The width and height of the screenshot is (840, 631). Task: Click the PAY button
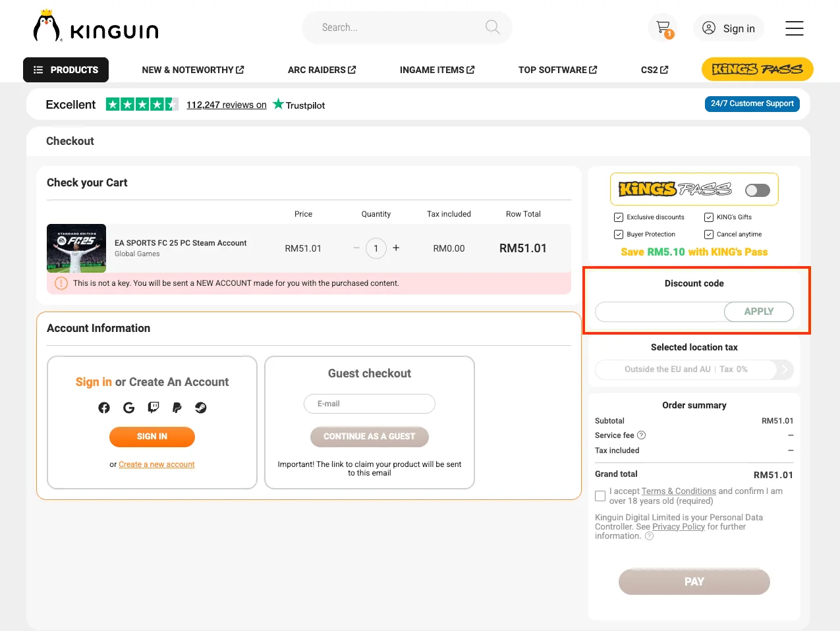pyautogui.click(x=694, y=582)
